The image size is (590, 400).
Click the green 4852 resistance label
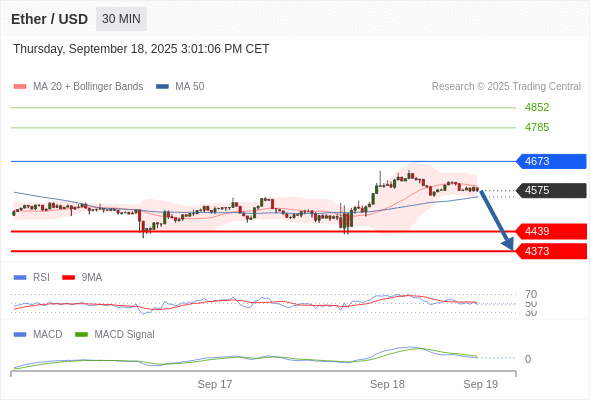(537, 107)
